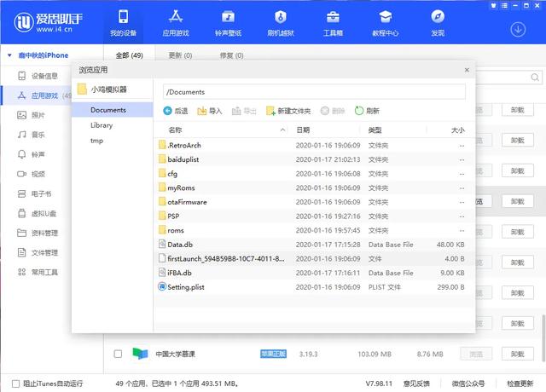Select the .RetroArch folder row

point(314,145)
